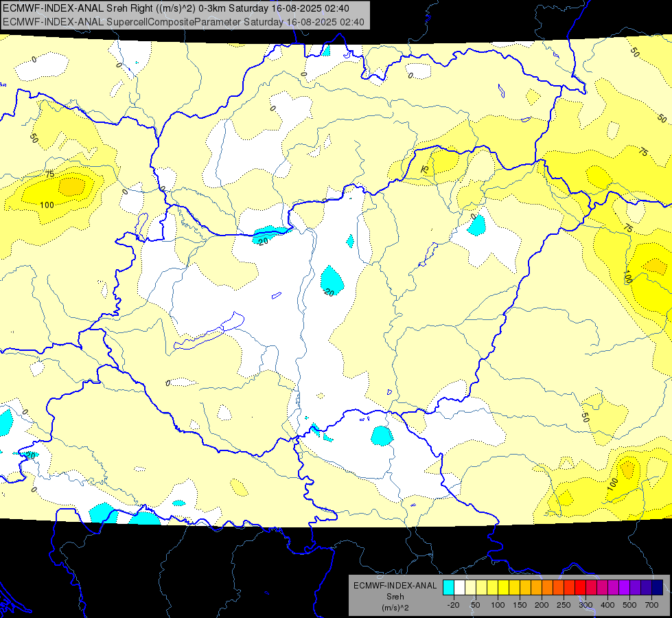Pick the white legend swatch
This screenshot has height=618, width=672.
[x=459, y=588]
